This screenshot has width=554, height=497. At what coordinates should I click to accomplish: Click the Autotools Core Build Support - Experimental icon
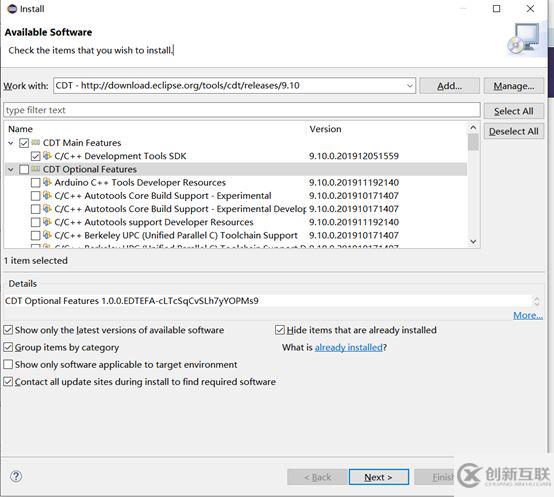[47, 195]
